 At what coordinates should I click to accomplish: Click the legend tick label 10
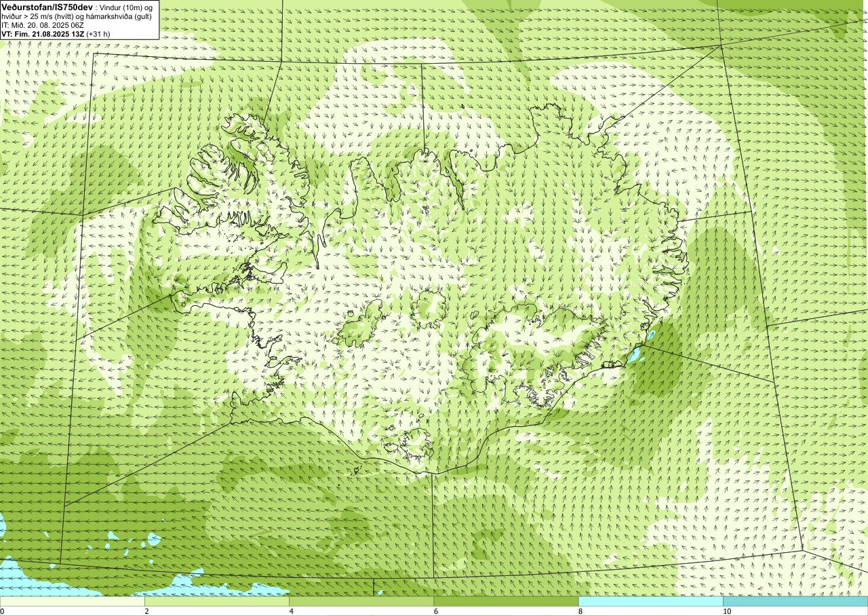point(727,611)
